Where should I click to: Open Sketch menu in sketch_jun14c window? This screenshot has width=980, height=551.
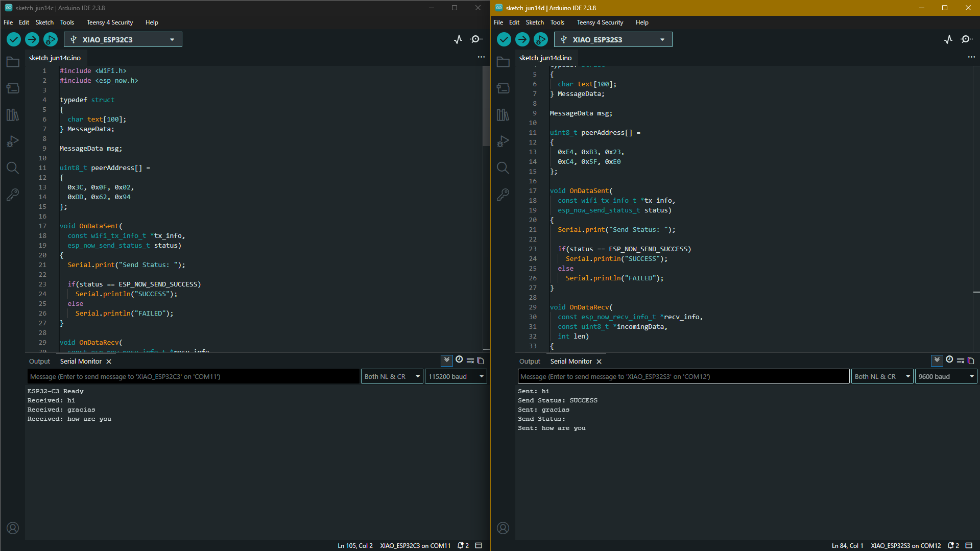[x=44, y=22]
